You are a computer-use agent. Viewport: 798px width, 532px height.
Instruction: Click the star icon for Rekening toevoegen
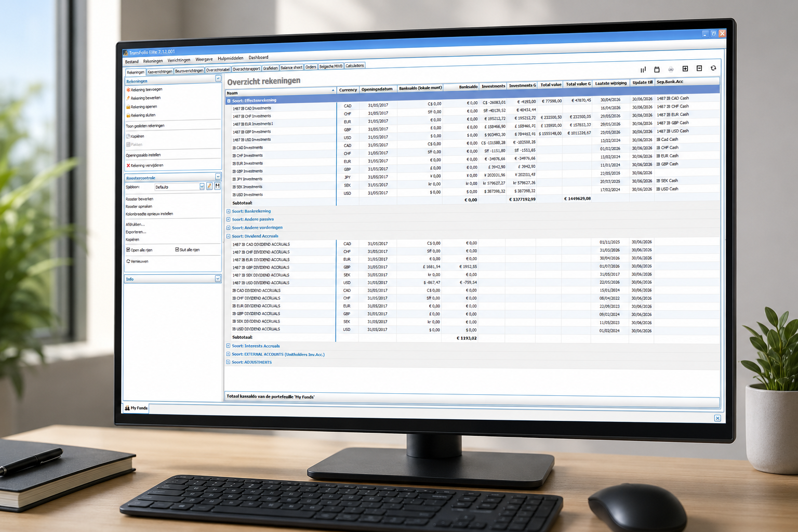(128, 90)
